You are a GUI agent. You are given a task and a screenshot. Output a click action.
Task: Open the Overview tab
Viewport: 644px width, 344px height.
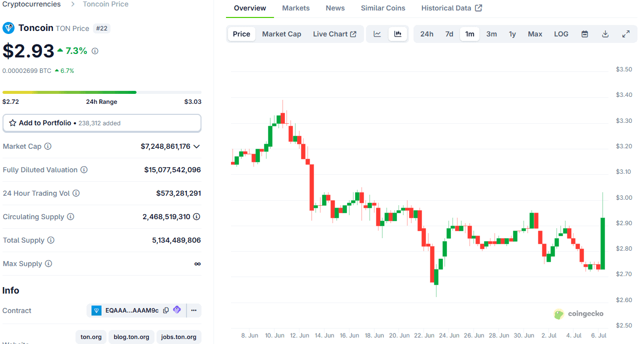(250, 8)
